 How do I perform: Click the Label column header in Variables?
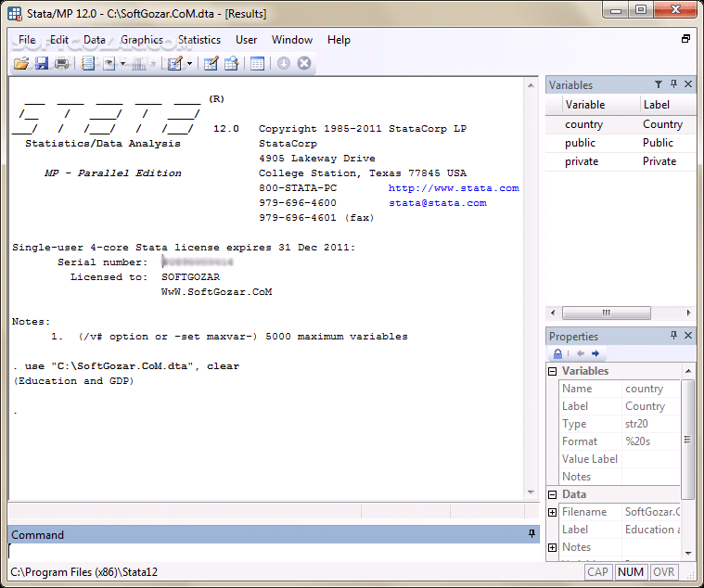[668, 105]
